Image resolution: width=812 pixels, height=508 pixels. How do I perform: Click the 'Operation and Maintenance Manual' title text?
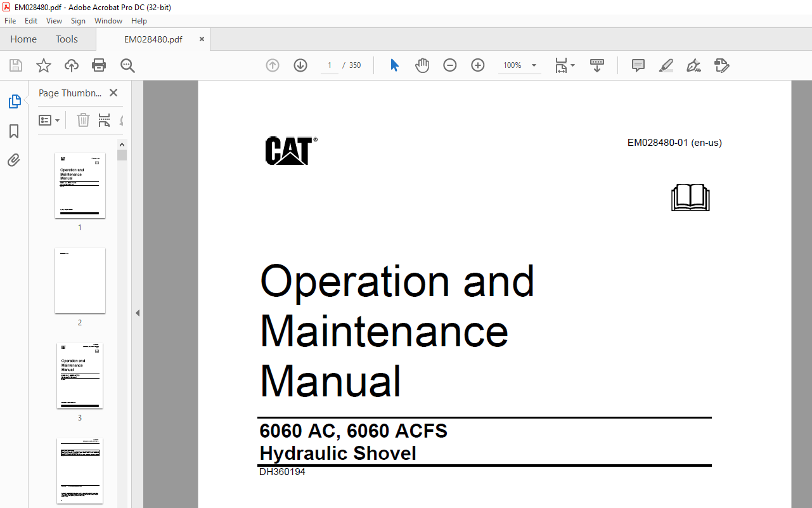click(397, 331)
